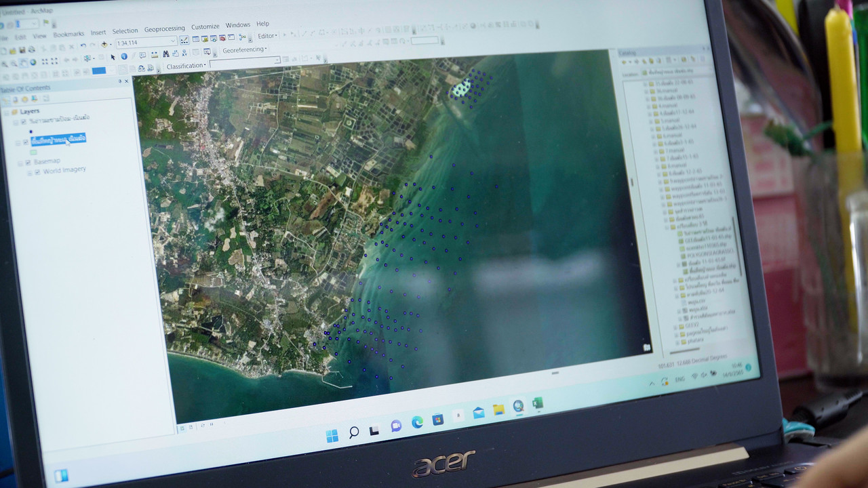Activate the Measure ruler tool
Viewport: 868px width, 488px height.
coord(155,55)
